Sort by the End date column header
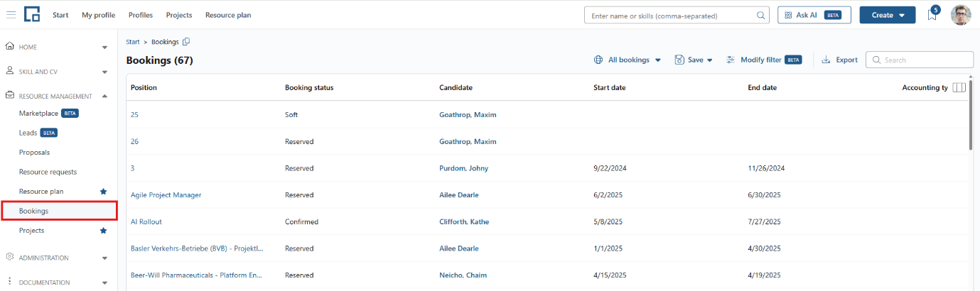Viewport: 980px width, 291px height. [x=762, y=88]
